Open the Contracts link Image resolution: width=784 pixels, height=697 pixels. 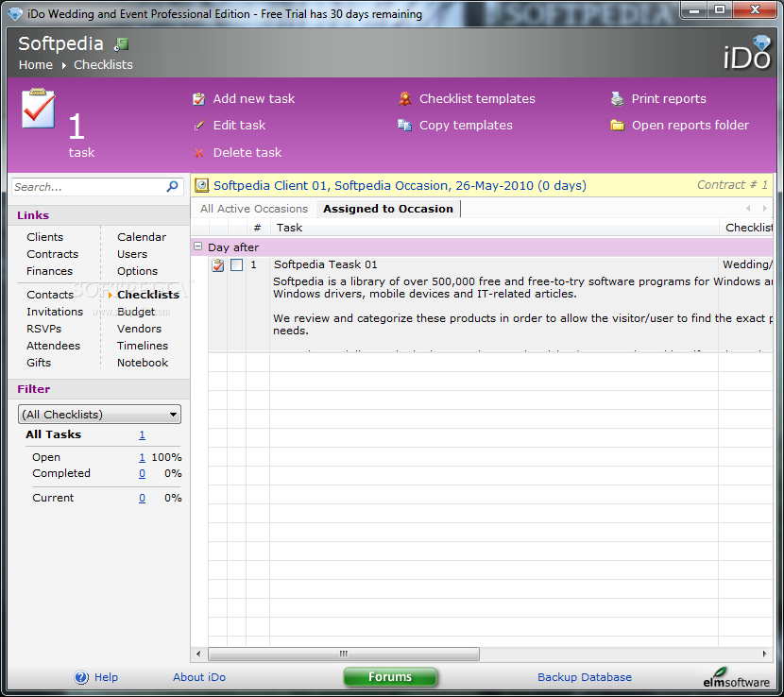pyautogui.click(x=53, y=254)
